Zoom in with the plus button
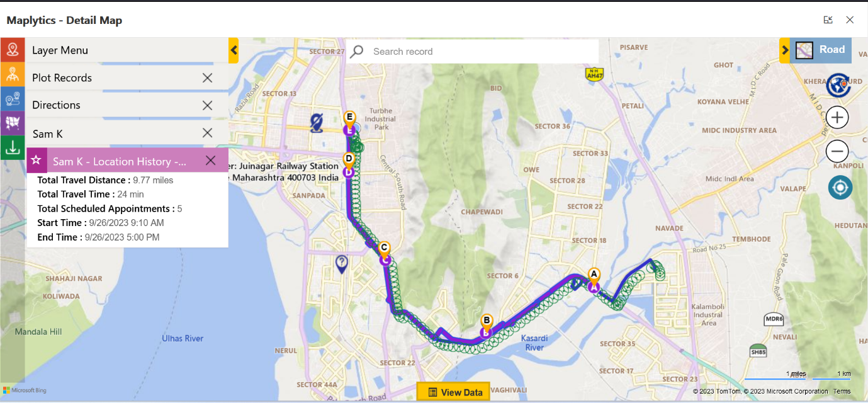Image resolution: width=868 pixels, height=403 pixels. [837, 117]
